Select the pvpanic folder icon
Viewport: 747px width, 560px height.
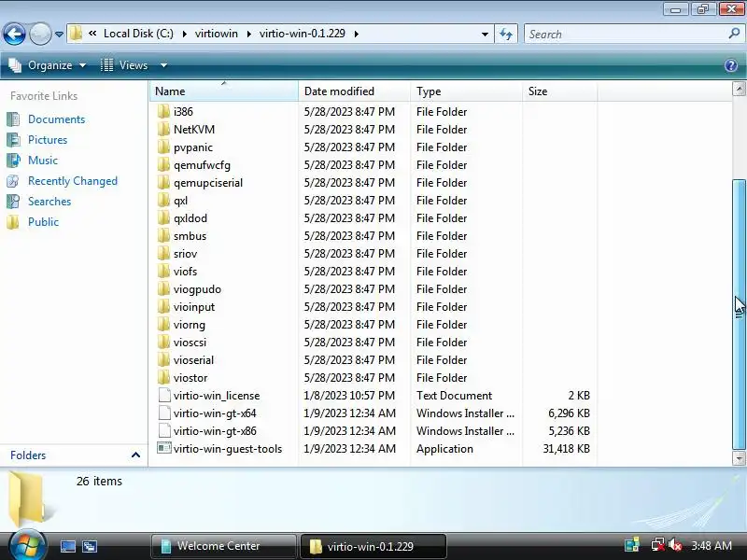(163, 147)
